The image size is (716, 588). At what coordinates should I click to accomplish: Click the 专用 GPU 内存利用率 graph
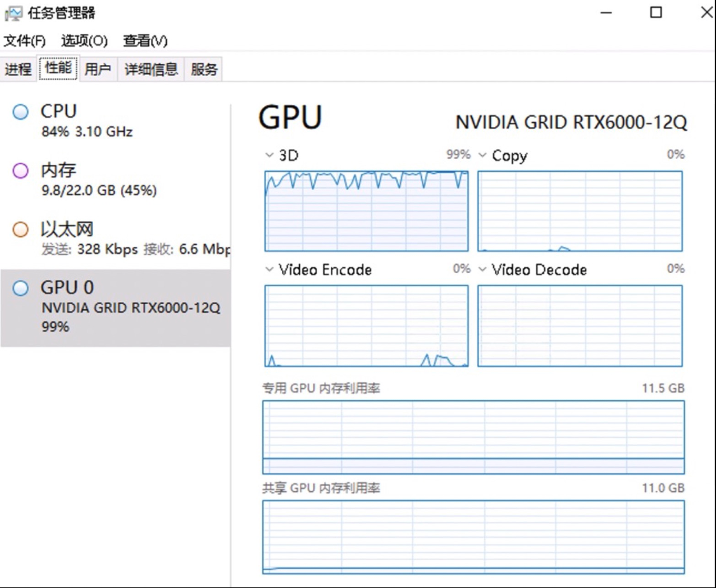474,437
